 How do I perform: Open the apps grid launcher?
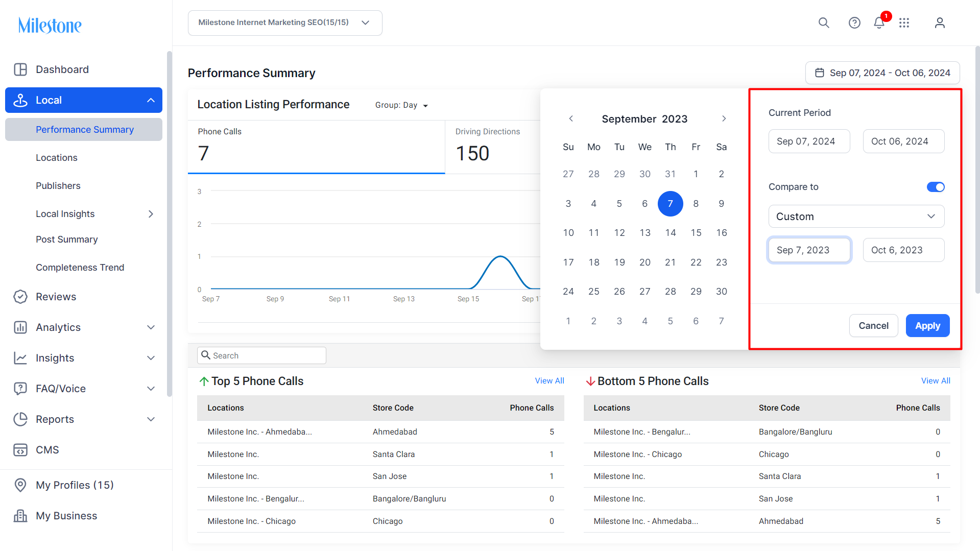tap(904, 23)
